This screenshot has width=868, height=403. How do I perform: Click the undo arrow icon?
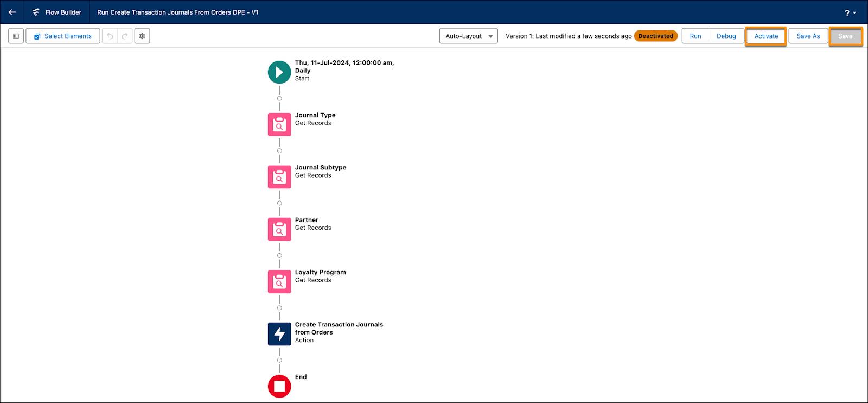pos(110,36)
